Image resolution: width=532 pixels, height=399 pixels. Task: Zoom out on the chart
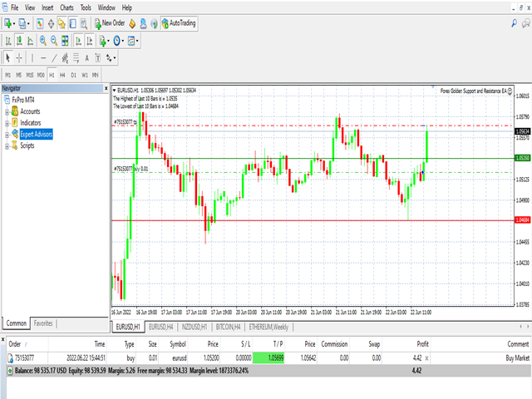54,41
